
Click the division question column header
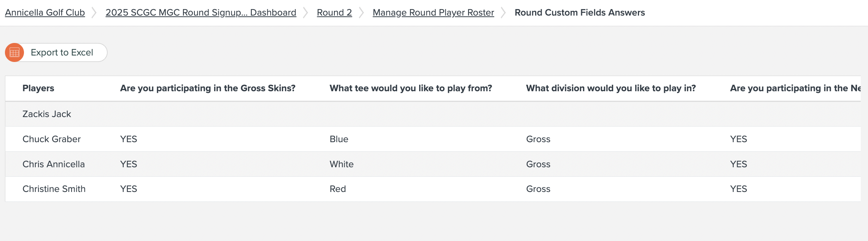[610, 88]
